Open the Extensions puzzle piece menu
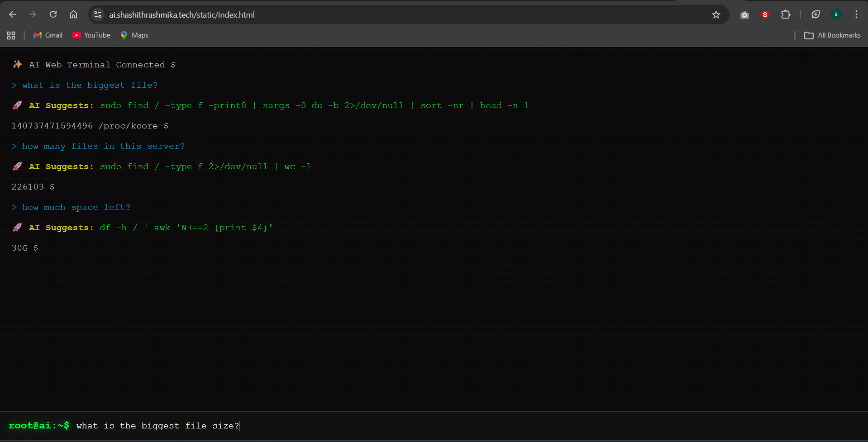The image size is (868, 442). coord(786,15)
